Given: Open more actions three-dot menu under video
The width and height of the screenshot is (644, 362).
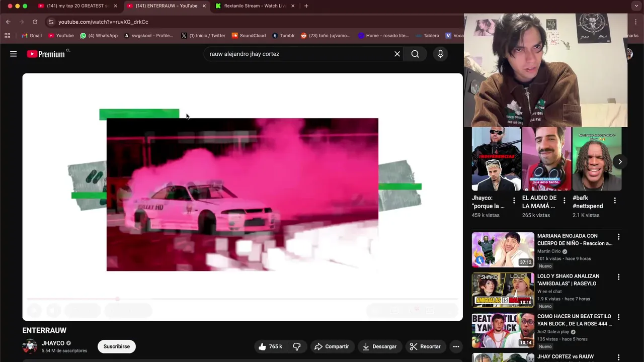Looking at the screenshot, I should point(456,346).
